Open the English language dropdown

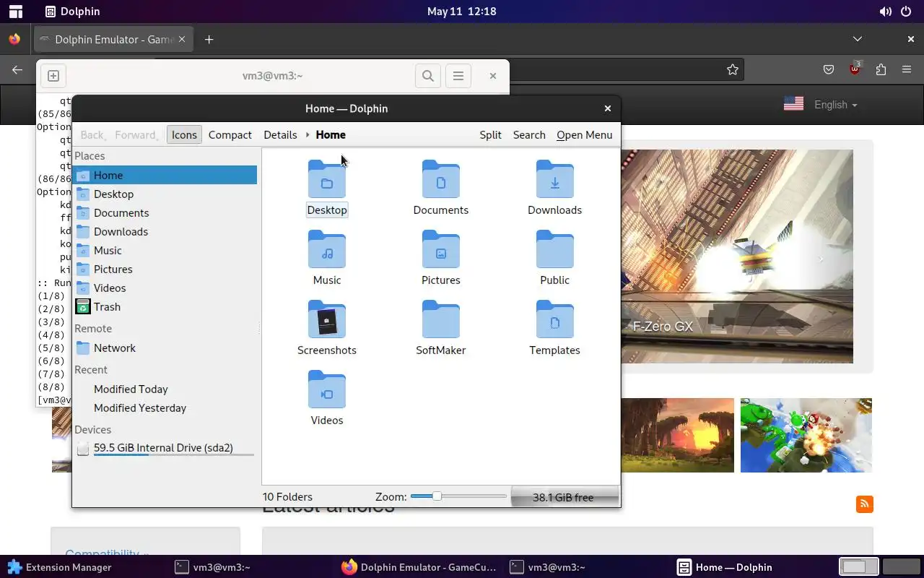(835, 105)
